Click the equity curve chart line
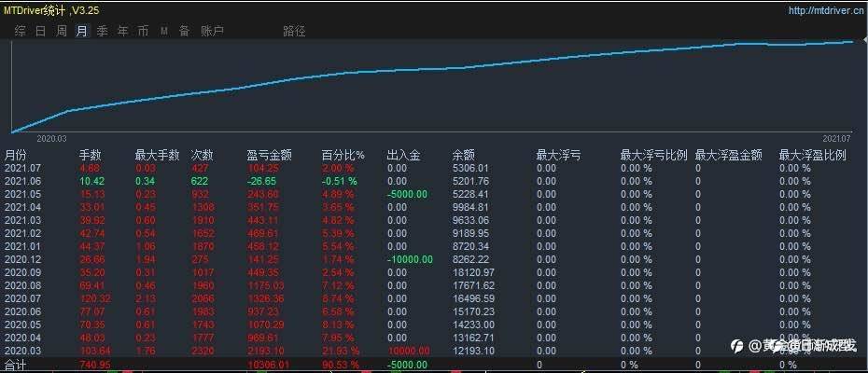Viewport: 868px width, 373px height. click(432, 70)
